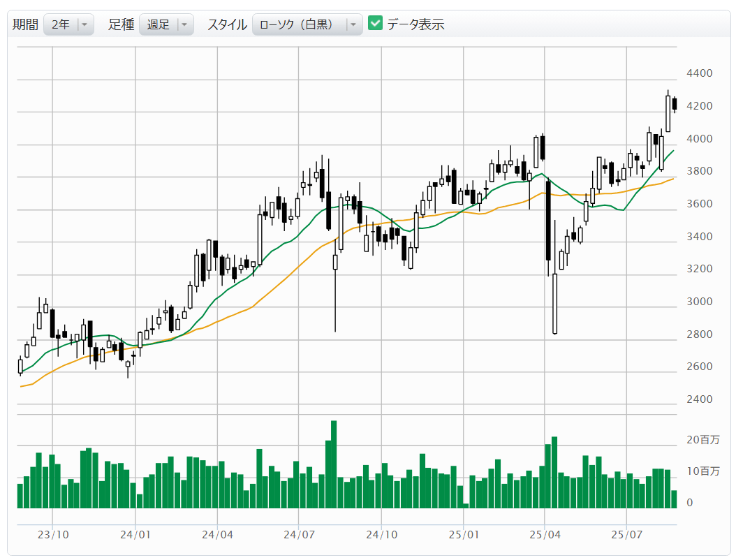Click the 4400 price axis label
The image size is (736, 560).
699,73
